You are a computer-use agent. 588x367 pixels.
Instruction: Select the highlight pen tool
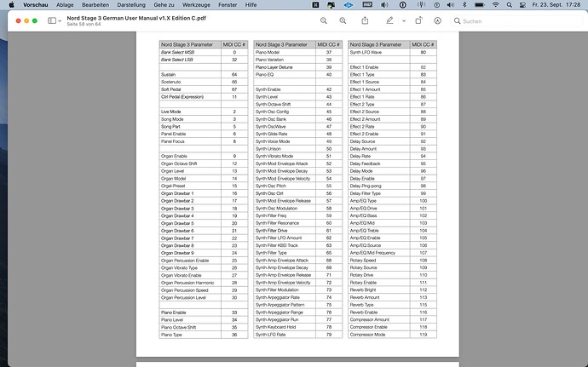(x=389, y=21)
